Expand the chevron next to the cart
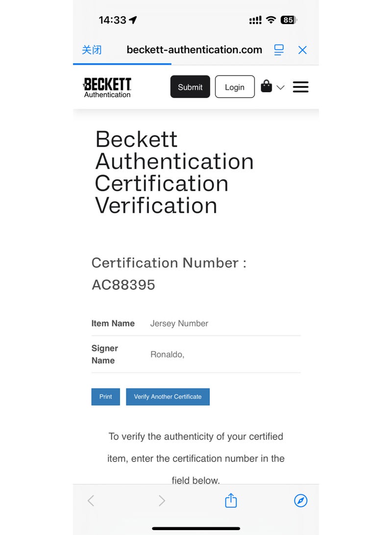Image resolution: width=392 pixels, height=535 pixels. tap(280, 87)
